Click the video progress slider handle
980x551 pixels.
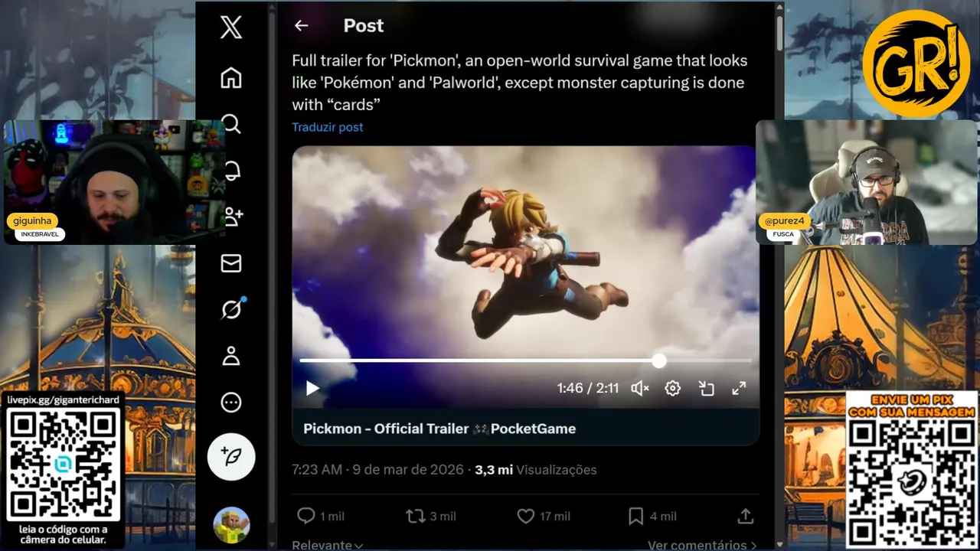659,360
